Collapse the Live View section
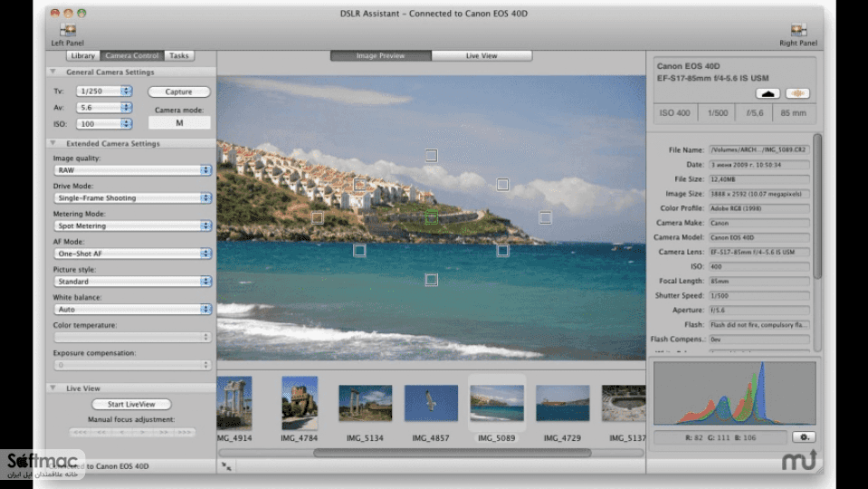 53,388
